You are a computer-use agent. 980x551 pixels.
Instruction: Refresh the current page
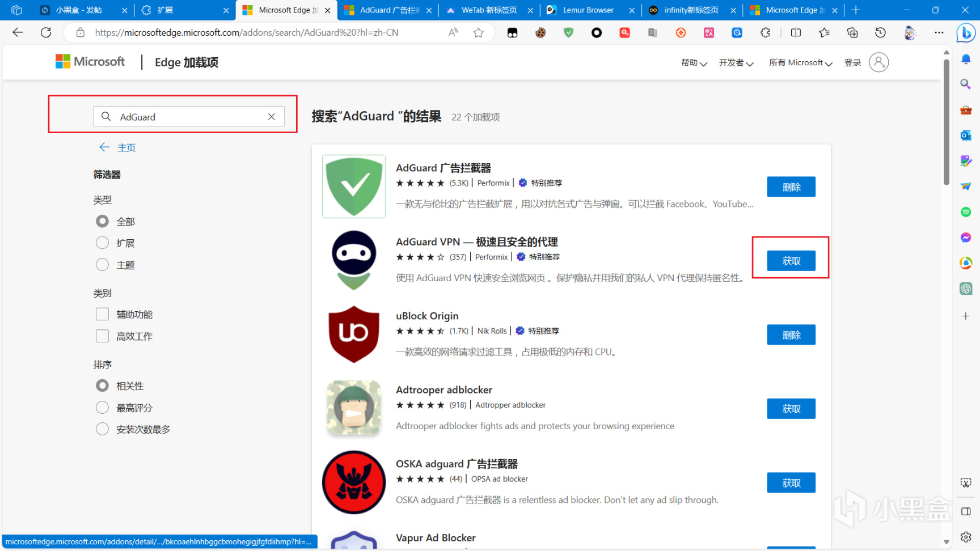46,33
